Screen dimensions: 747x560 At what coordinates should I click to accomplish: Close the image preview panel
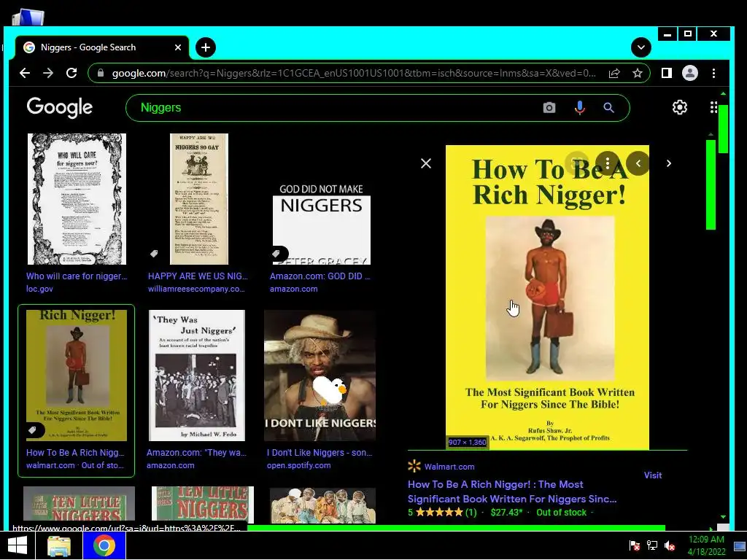(x=426, y=163)
